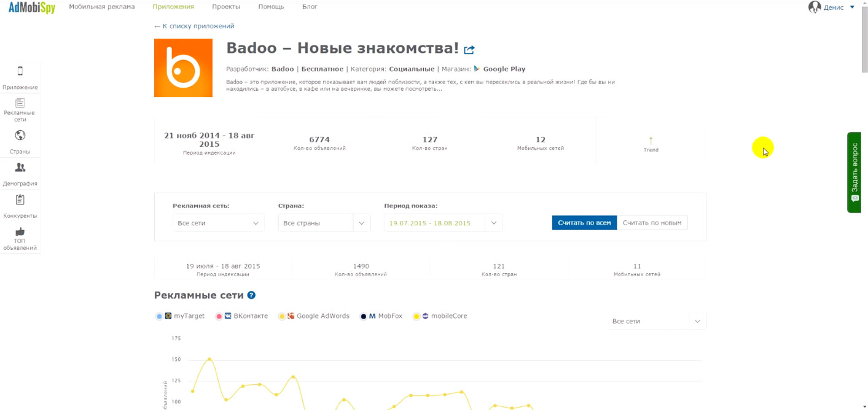The height and width of the screenshot is (410, 868).
Task: Click the MobFox logo icon
Action: click(372, 316)
